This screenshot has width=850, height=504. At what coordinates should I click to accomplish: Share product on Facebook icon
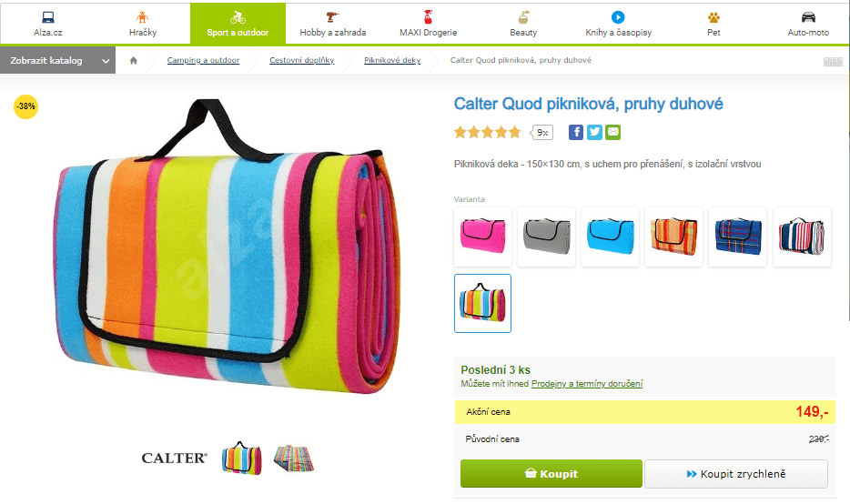[576, 132]
